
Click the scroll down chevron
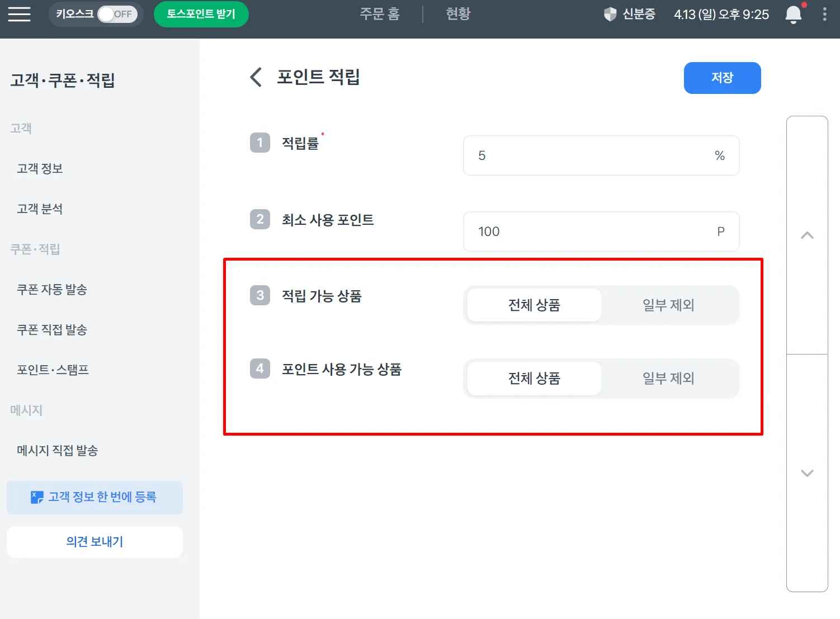click(x=807, y=473)
